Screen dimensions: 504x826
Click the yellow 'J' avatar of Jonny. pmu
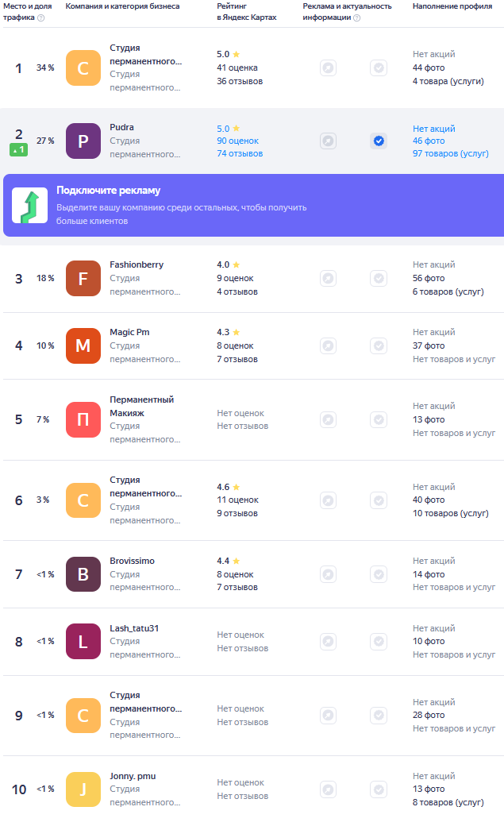[x=83, y=789]
